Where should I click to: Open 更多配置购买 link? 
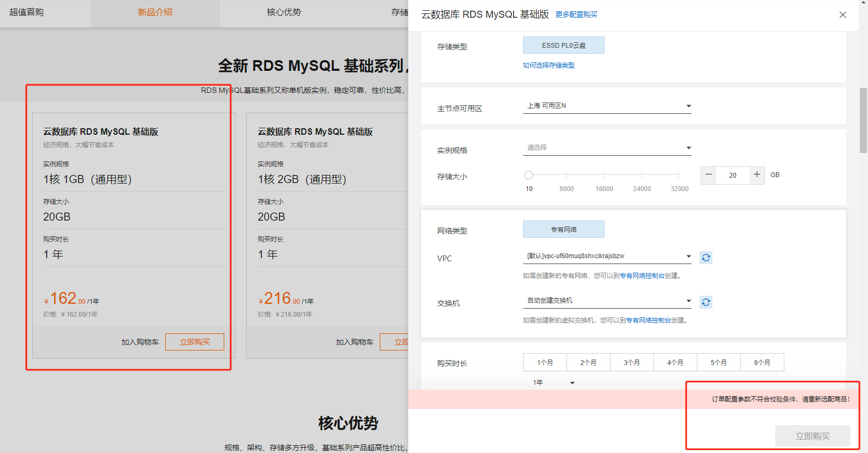tap(576, 15)
